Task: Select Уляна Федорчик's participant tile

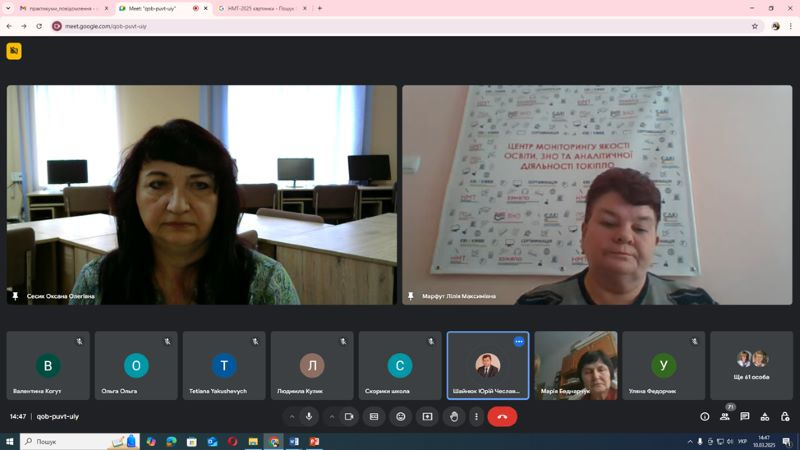Action: tap(664, 365)
